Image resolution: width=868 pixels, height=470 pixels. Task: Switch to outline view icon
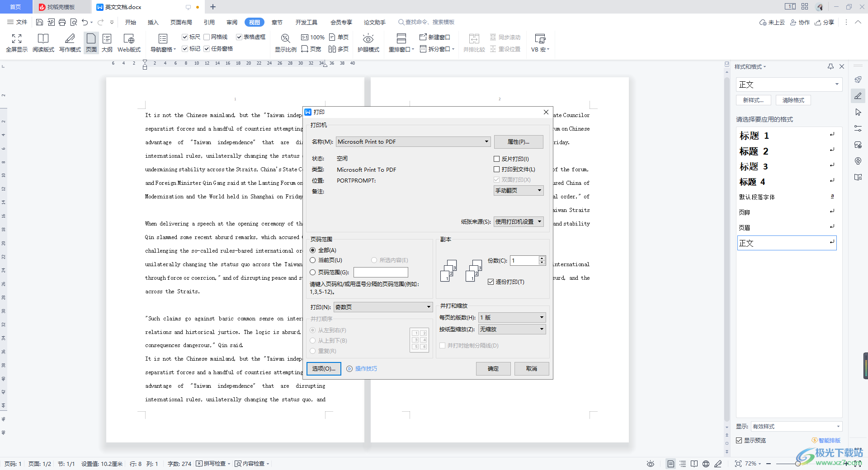(107, 39)
